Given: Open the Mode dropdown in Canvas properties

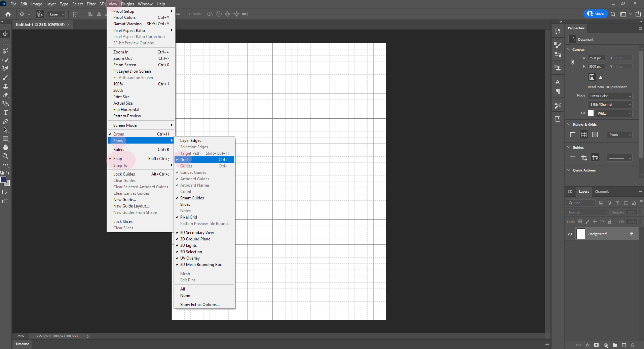Looking at the screenshot, I should coord(609,95).
